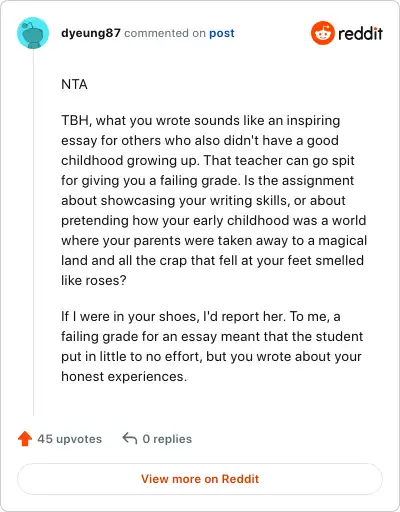Open the dyeung87 username link
This screenshot has height=512, width=400.
point(91,33)
